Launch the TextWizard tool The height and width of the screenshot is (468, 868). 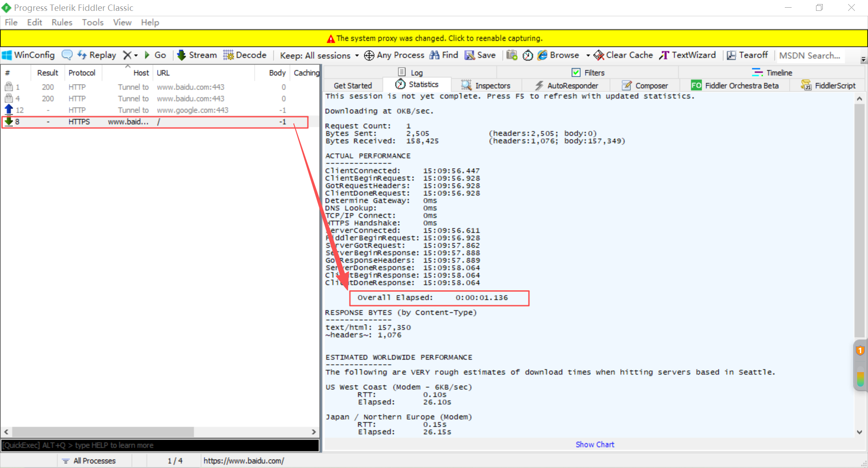click(688, 55)
